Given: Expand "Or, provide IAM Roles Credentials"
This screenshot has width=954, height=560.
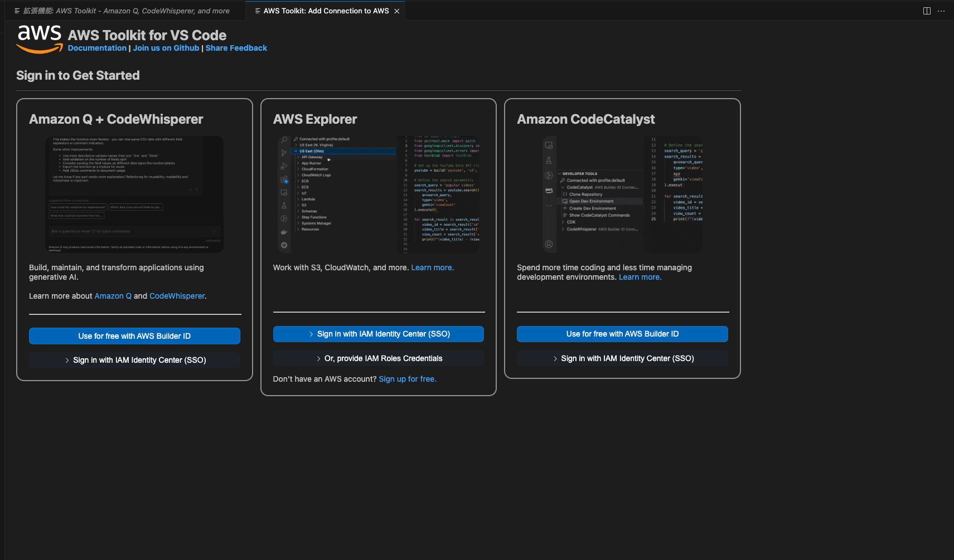Looking at the screenshot, I should 379,358.
